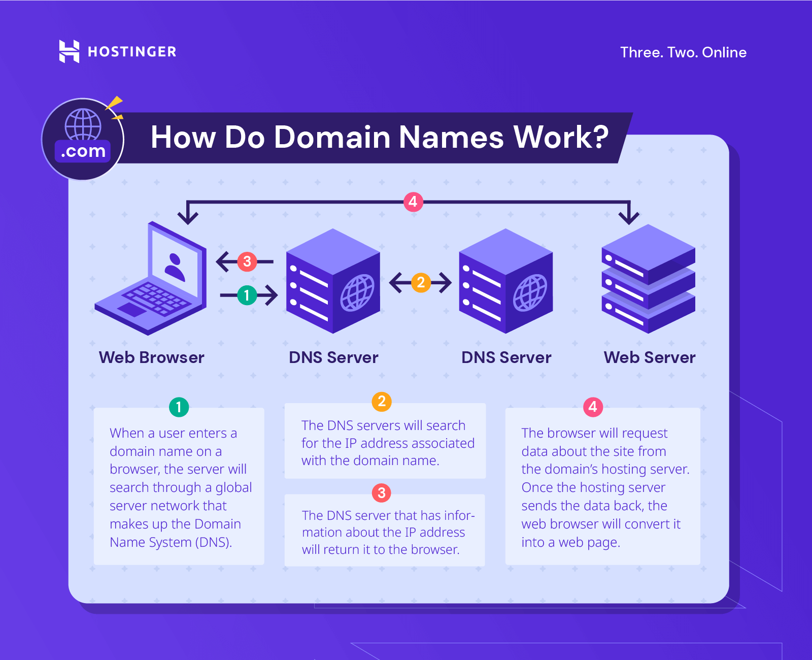Click the line 'The DNS server that has infor-'
This screenshot has width=812, height=660.
coord(388,515)
